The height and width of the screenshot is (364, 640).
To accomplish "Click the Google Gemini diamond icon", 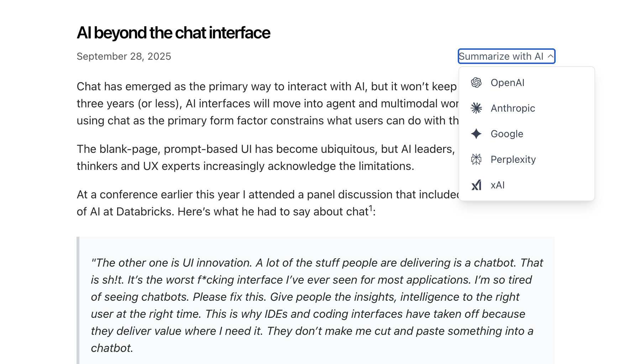I will coord(477,134).
